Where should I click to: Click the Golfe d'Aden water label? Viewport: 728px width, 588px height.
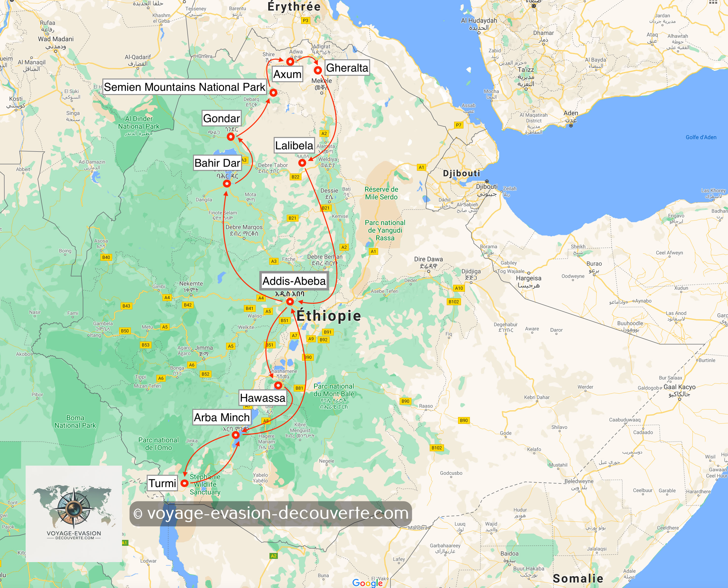pos(701,137)
